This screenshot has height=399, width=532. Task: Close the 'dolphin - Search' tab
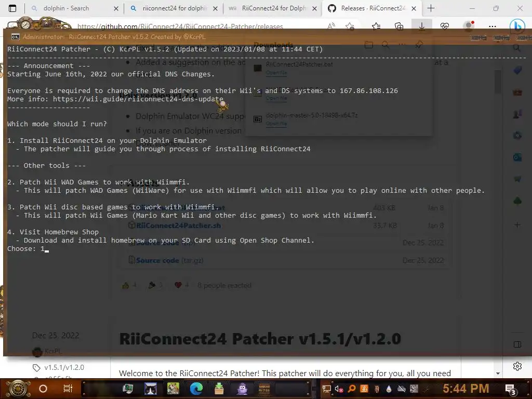[116, 9]
